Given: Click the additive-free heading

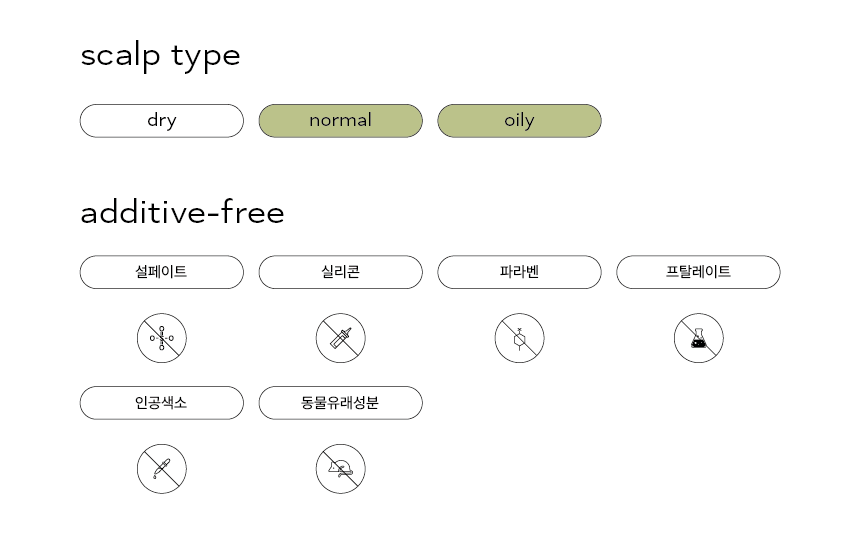Looking at the screenshot, I should (x=183, y=212).
